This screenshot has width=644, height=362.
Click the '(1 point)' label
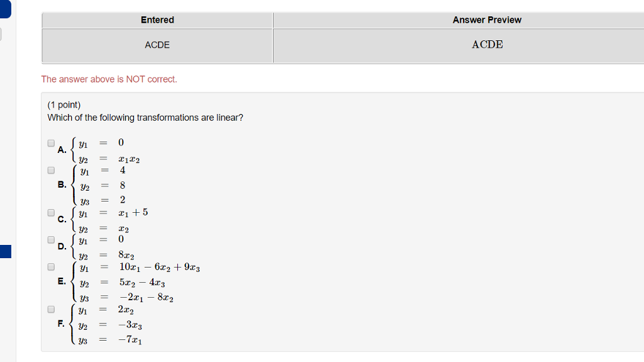(64, 105)
